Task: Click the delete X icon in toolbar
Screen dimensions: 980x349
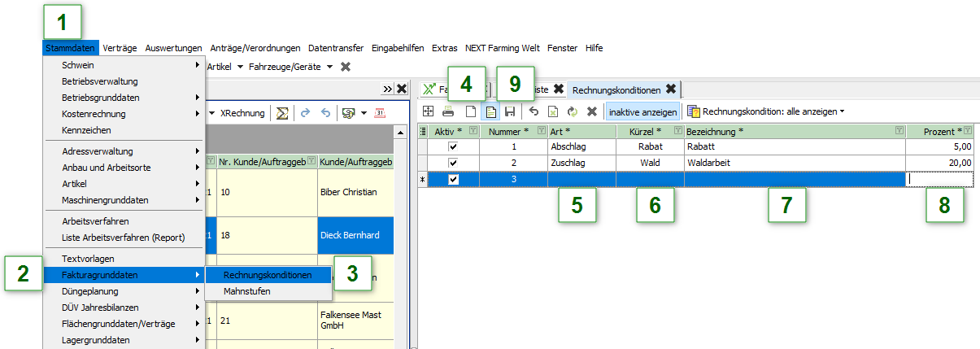Action: coord(592,111)
